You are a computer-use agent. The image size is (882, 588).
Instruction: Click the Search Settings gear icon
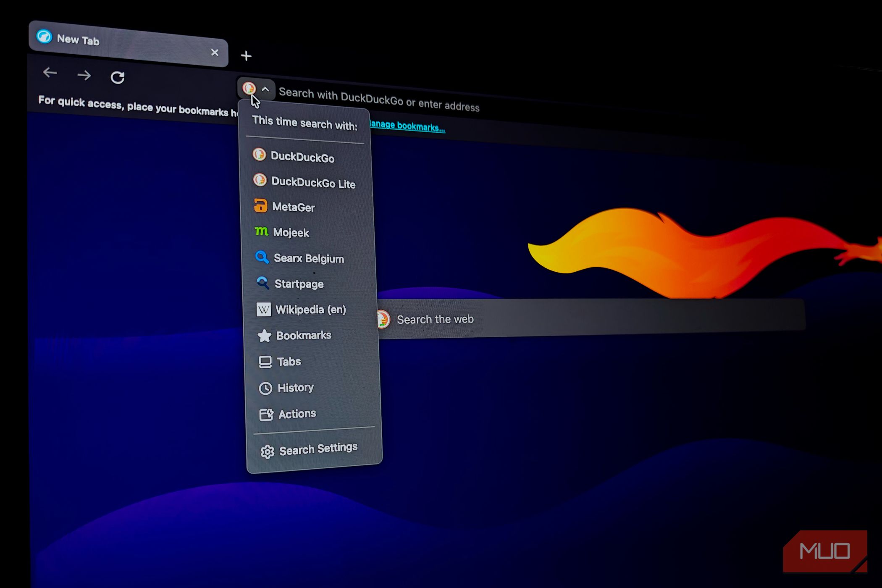pyautogui.click(x=267, y=451)
